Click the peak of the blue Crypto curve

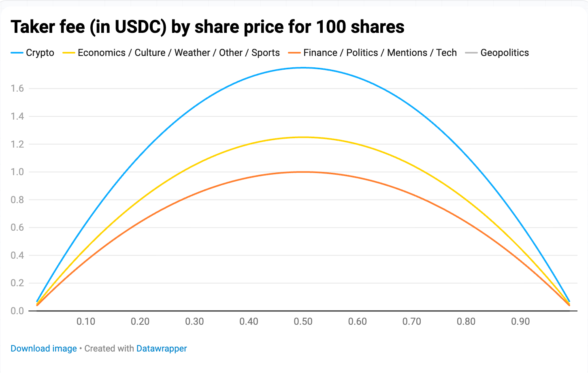(303, 68)
